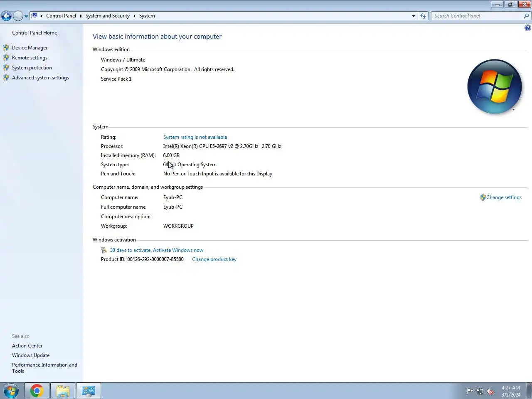Open address bar history dropdown
This screenshot has width=532, height=399.
[414, 16]
